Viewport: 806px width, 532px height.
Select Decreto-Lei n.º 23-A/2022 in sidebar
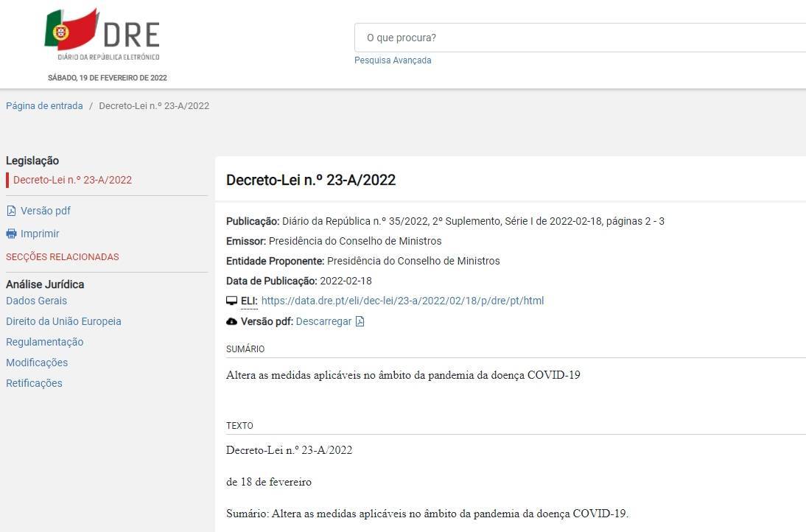pyautogui.click(x=72, y=180)
